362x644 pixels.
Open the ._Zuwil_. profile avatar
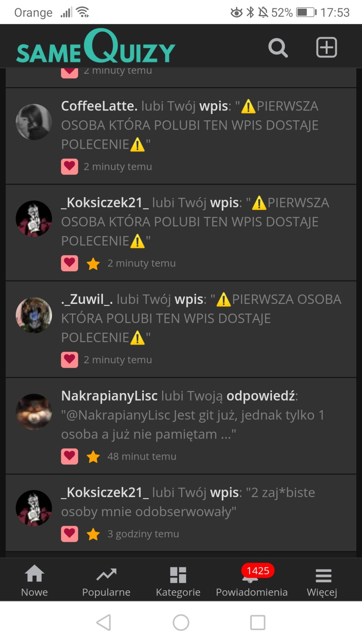click(34, 315)
